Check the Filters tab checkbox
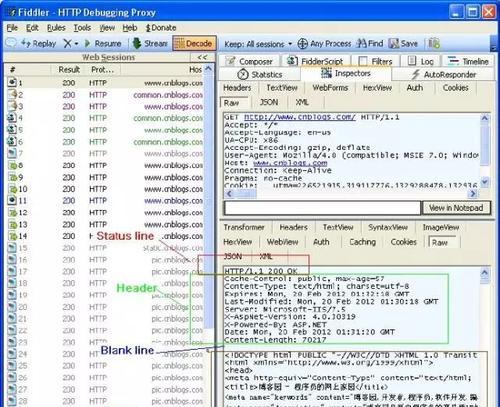500x407 pixels. [363, 61]
